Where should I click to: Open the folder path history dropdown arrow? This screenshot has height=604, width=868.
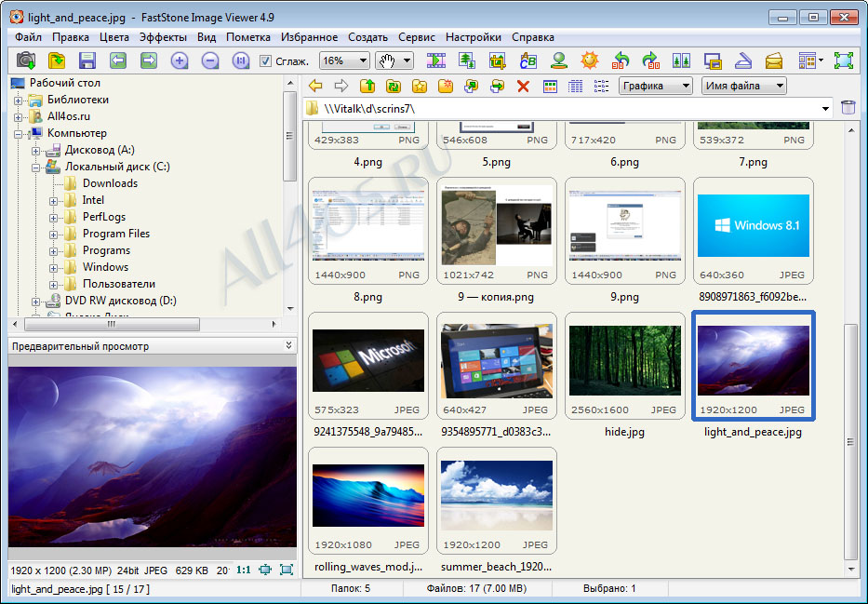point(825,109)
